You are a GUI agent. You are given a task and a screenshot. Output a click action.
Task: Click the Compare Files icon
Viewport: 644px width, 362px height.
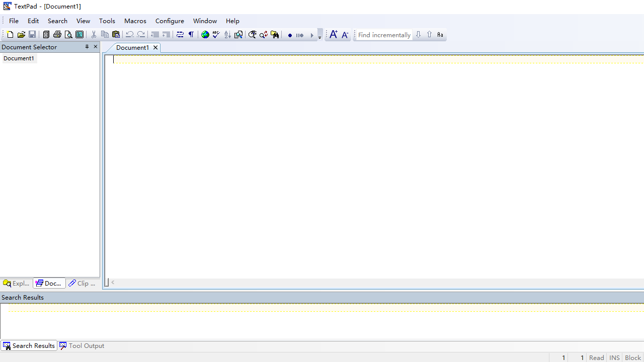pos(238,35)
